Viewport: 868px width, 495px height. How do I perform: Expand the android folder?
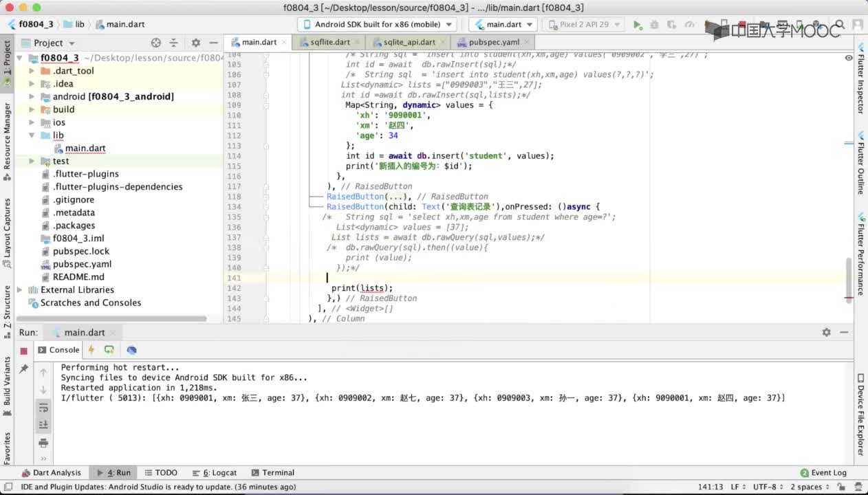(x=32, y=97)
